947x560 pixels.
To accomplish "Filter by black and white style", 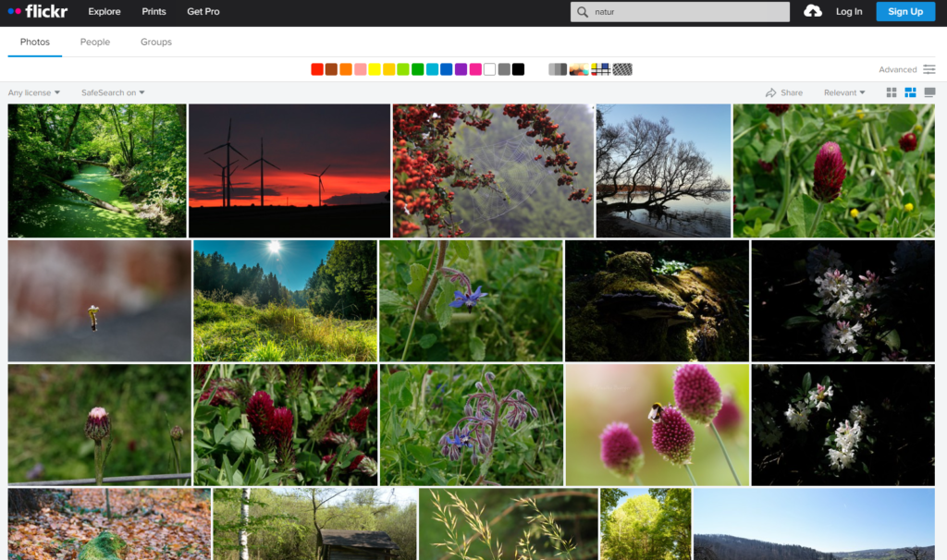I will (558, 69).
